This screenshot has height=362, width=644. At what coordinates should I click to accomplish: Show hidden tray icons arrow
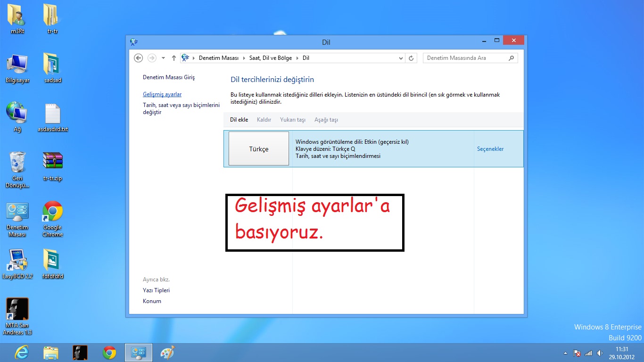[x=565, y=353]
